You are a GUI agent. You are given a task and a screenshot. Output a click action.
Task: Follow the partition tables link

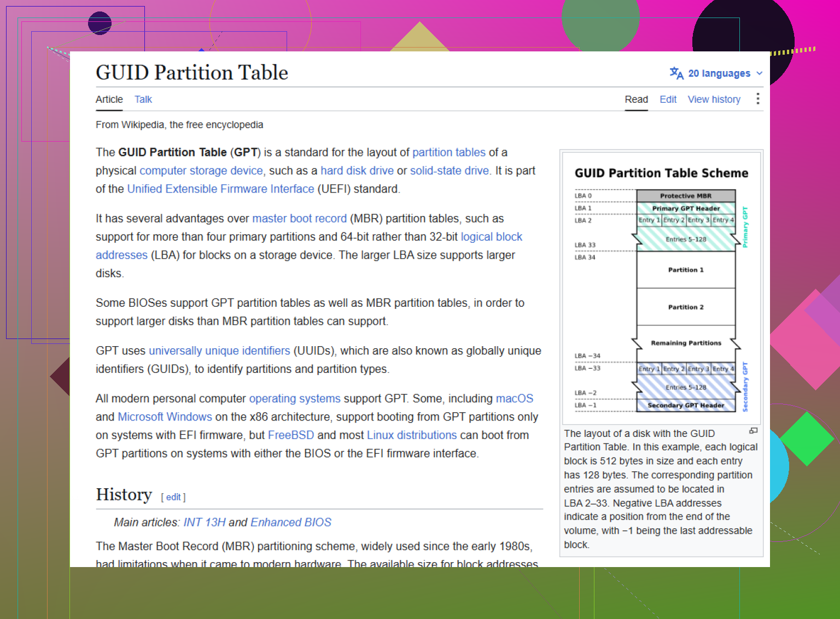(x=449, y=153)
